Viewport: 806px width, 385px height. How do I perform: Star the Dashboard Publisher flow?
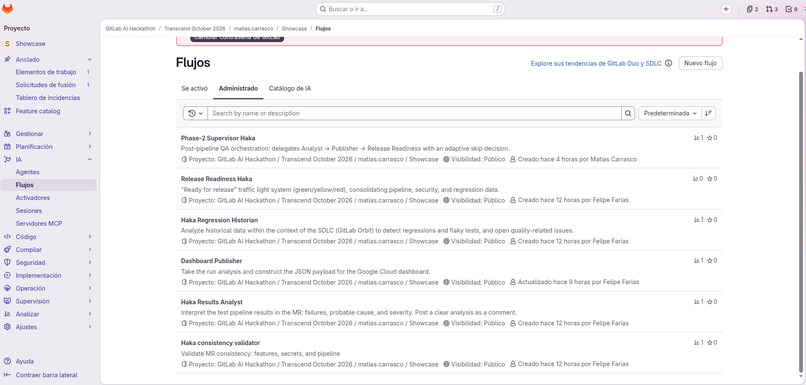click(712, 261)
